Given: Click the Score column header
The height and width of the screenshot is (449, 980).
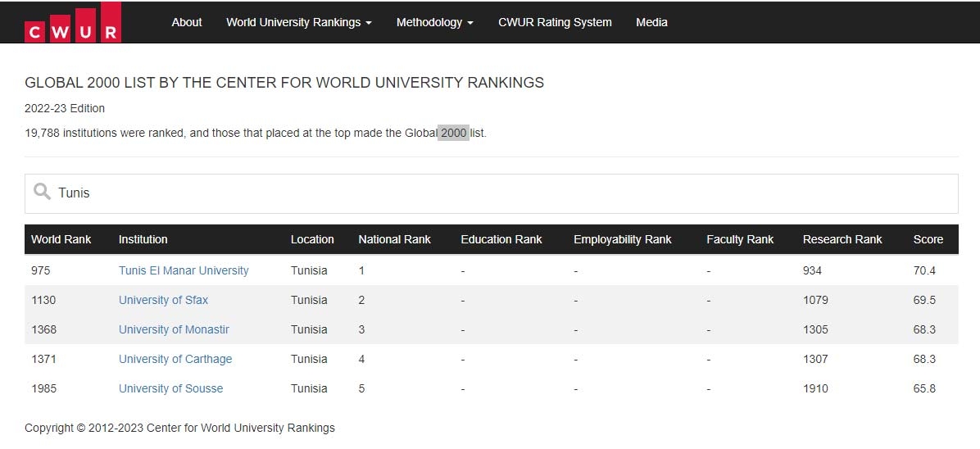Looking at the screenshot, I should [928, 239].
